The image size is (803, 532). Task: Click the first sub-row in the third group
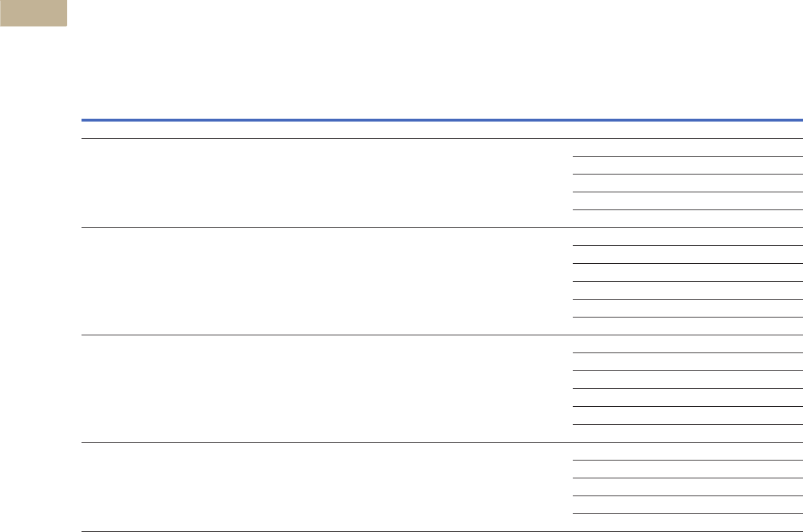tap(687, 344)
